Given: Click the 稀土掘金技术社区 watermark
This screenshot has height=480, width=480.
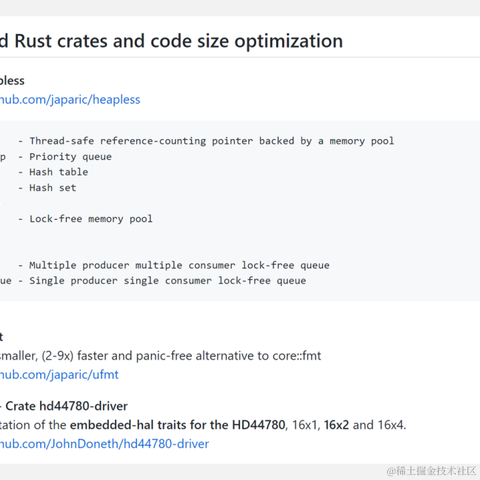Looking at the screenshot, I should click(431, 471).
